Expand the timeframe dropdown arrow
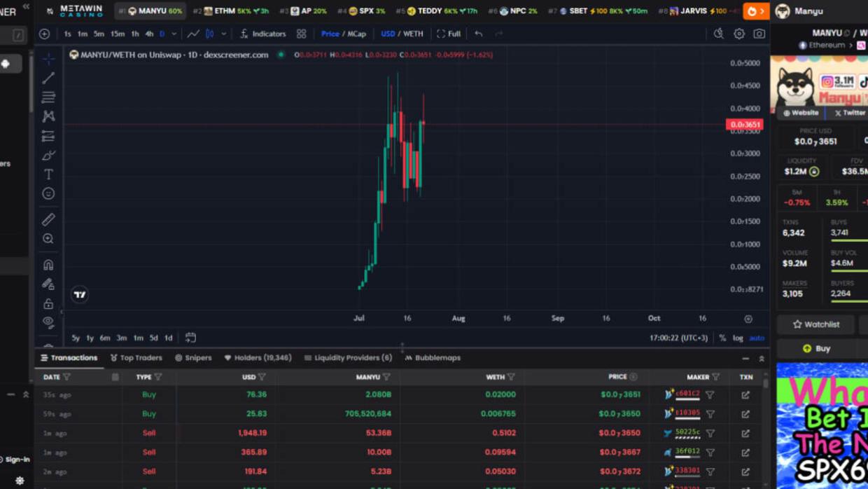The image size is (868, 489). coord(174,34)
